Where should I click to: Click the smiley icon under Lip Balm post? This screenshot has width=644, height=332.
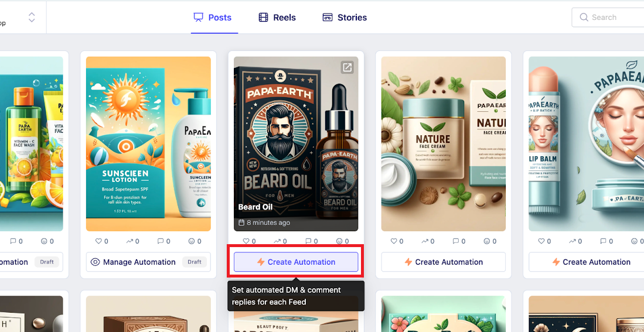click(x=635, y=241)
